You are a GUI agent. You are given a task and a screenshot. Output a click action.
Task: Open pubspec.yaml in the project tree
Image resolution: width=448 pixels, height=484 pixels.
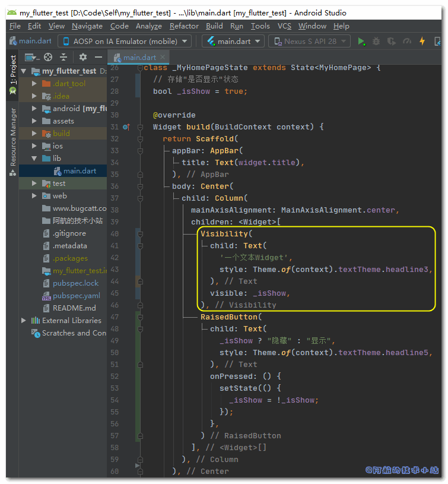[x=75, y=296]
